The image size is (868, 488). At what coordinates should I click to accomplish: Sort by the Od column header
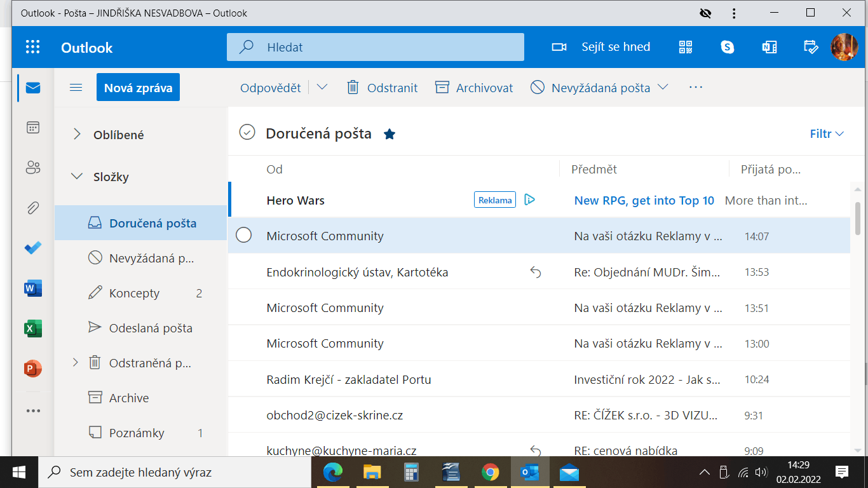pos(275,169)
